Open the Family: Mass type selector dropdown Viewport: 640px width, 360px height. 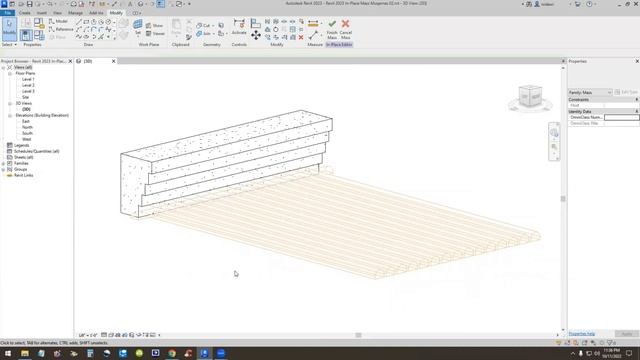point(590,93)
